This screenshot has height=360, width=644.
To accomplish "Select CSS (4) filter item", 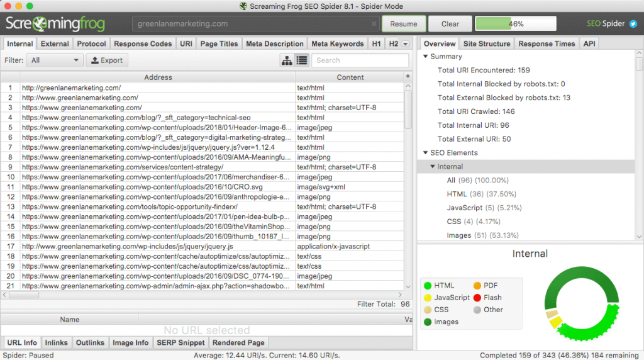I will [474, 222].
